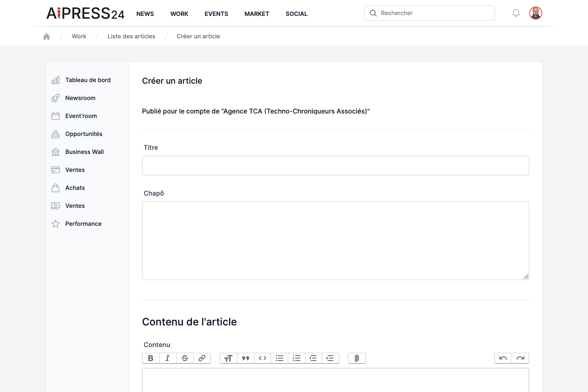Screen dimensions: 588x392
Task: Click the Titre input field
Action: click(336, 165)
